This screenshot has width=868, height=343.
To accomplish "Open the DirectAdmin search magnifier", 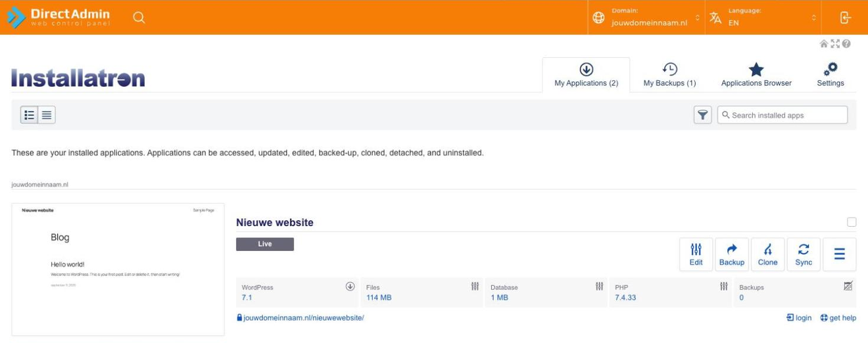I will click(x=139, y=18).
